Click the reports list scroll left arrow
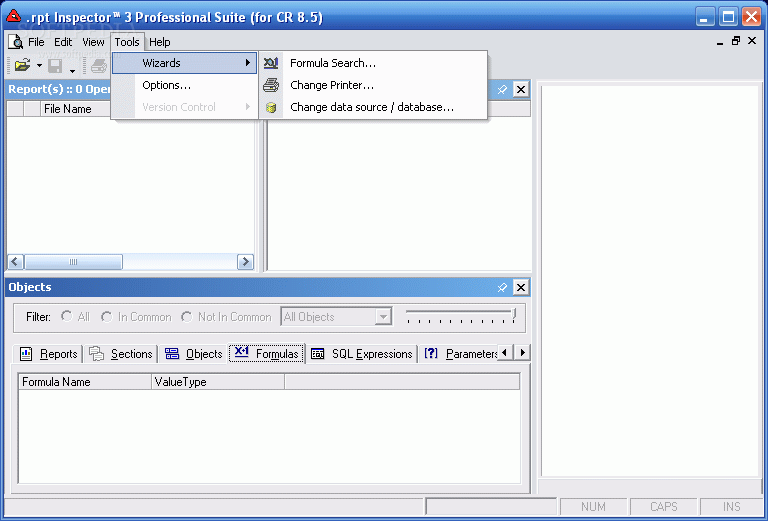768x521 pixels. (x=15, y=261)
